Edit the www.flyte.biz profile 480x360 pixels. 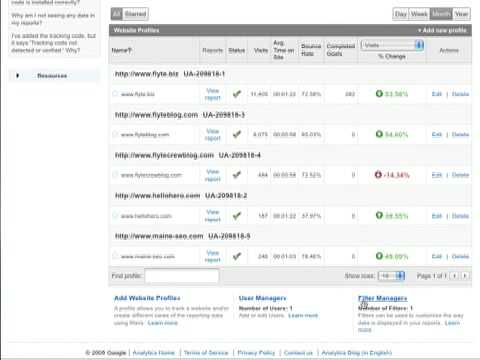click(437, 94)
